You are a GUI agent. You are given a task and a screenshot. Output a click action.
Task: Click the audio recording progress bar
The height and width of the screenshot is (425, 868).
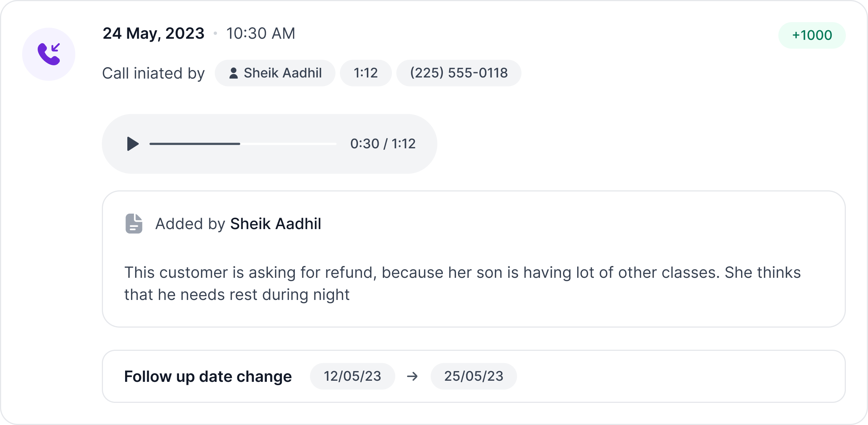[x=243, y=144]
